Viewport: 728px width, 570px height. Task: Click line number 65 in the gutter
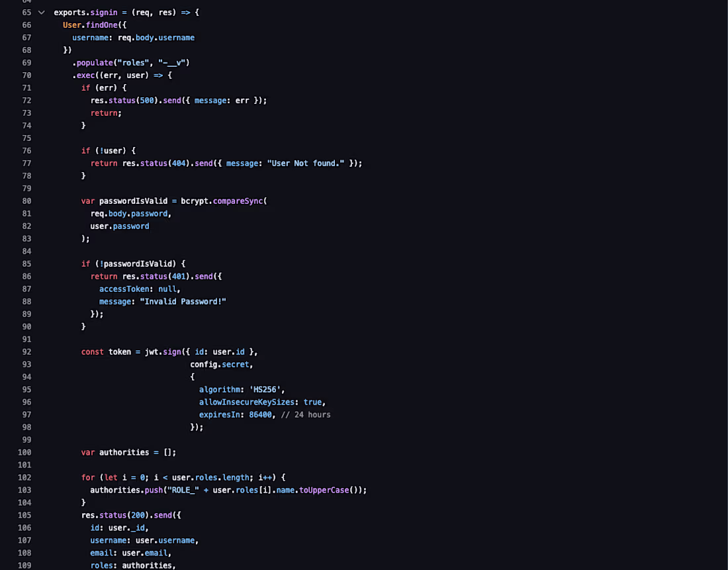click(x=27, y=13)
